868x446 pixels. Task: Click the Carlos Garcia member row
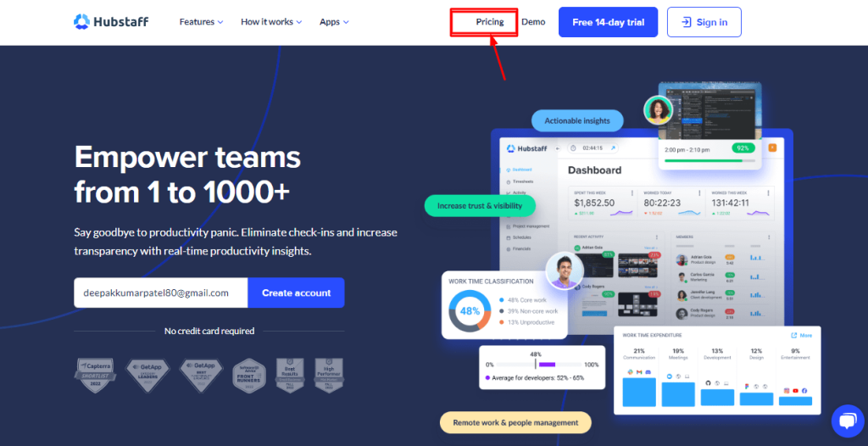(722, 277)
